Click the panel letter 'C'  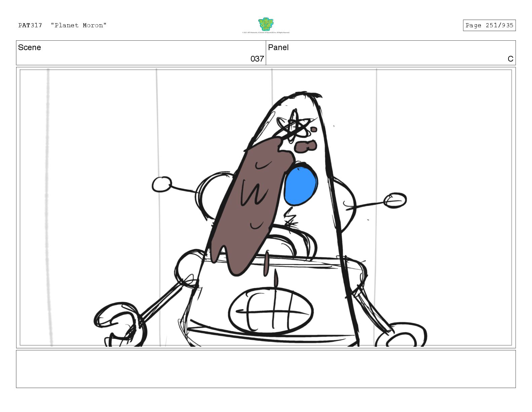pyautogui.click(x=510, y=59)
